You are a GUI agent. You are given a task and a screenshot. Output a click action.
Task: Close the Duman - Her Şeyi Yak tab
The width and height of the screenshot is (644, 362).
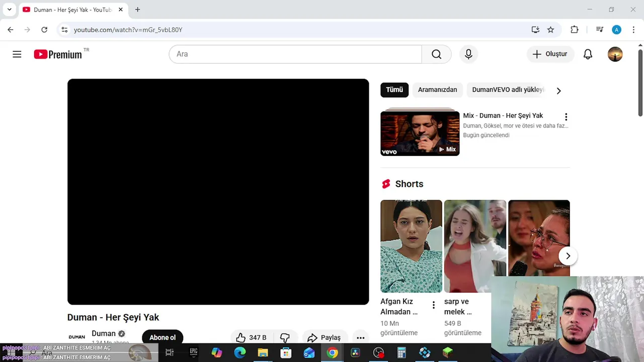121,10
